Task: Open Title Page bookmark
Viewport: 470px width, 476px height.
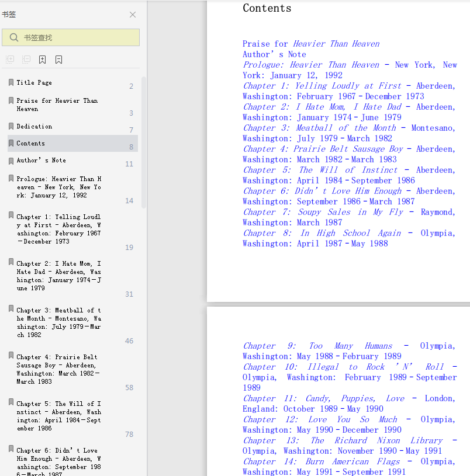Action: [34, 82]
